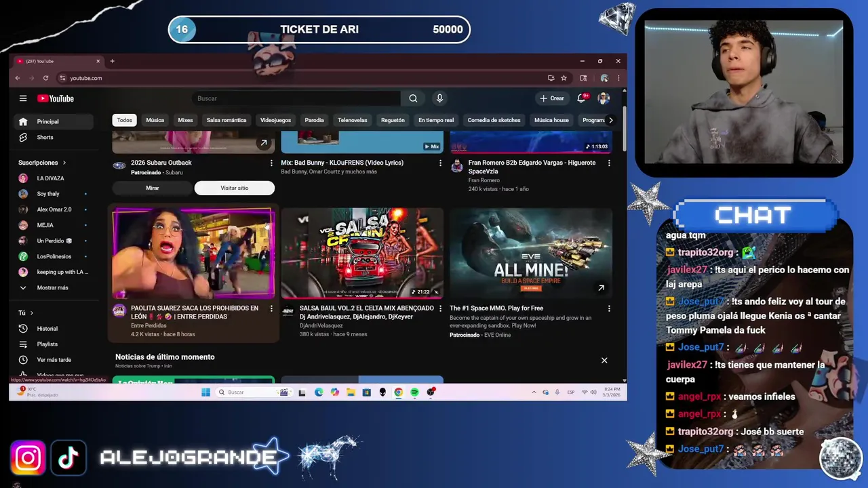Expand Suscripciones section chevron
This screenshot has height=488, width=868.
point(64,163)
